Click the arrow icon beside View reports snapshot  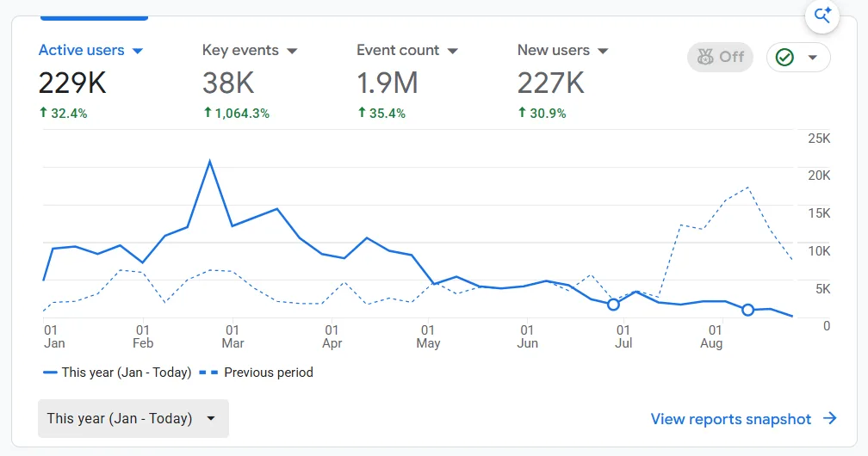click(x=829, y=418)
